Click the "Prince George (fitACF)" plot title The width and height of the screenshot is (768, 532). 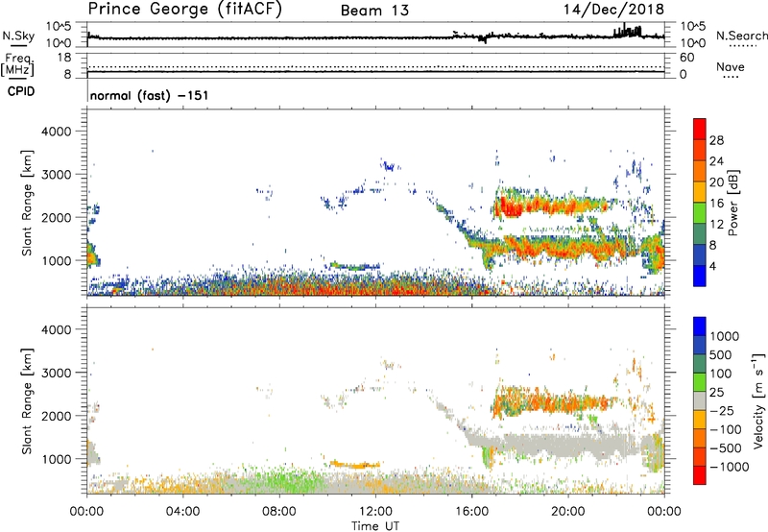pyautogui.click(x=184, y=9)
